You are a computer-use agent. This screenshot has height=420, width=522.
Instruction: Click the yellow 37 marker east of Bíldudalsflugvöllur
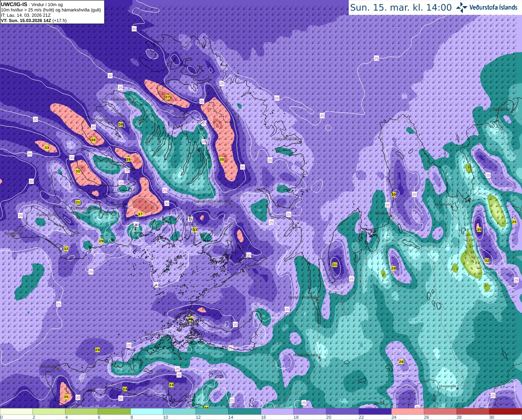(x=140, y=214)
